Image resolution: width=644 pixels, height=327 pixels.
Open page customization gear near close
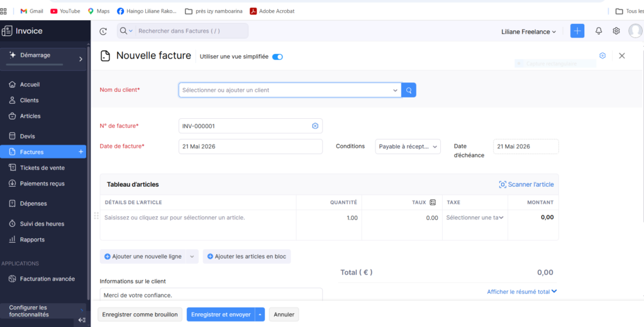coord(602,55)
